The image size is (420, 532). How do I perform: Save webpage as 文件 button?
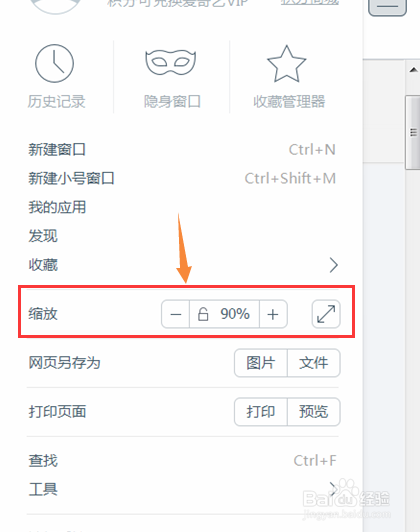pos(314,363)
